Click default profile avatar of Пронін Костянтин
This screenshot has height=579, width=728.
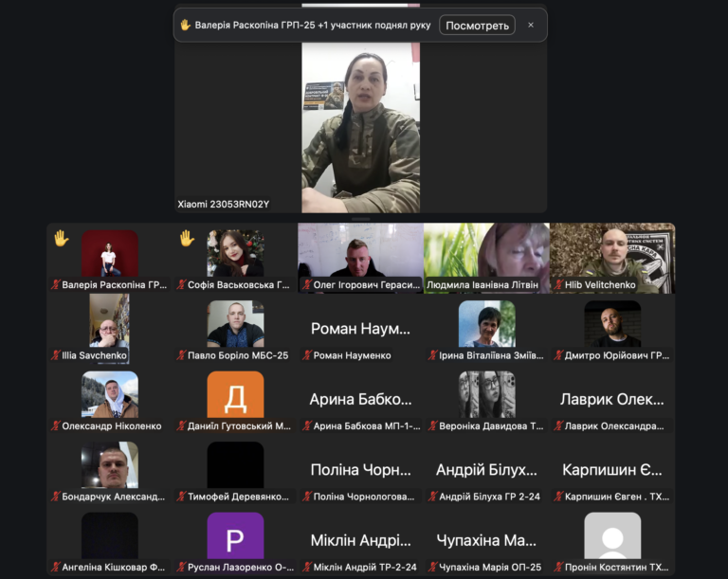612,535
